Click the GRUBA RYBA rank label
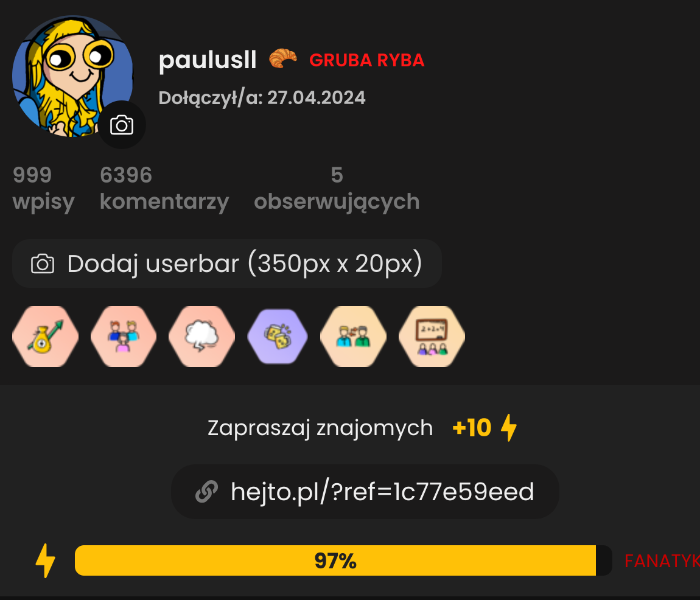700x600 pixels. (367, 60)
